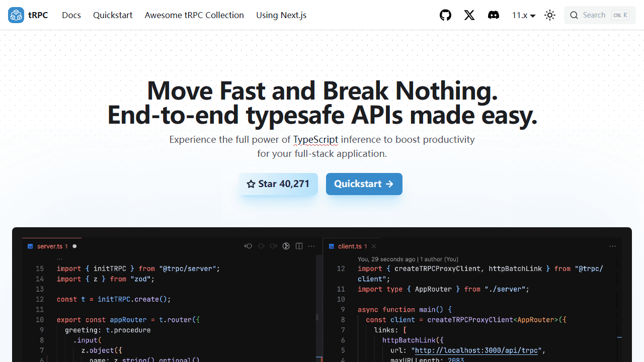Viewport: 644px width, 362px height.
Task: Open the X (Twitter) icon link
Action: [469, 15]
